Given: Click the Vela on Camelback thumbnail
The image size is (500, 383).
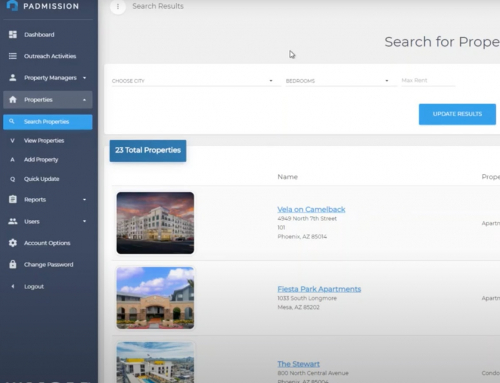Looking at the screenshot, I should (x=155, y=223).
